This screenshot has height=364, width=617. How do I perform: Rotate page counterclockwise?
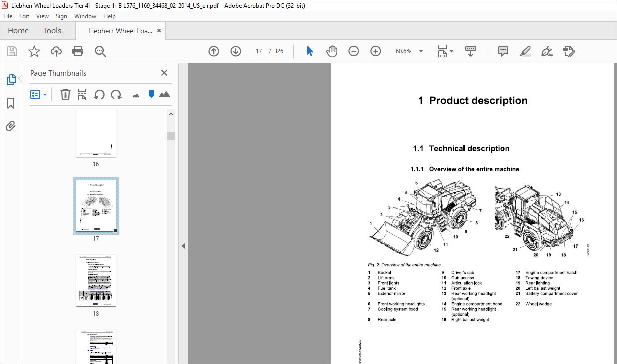[99, 94]
